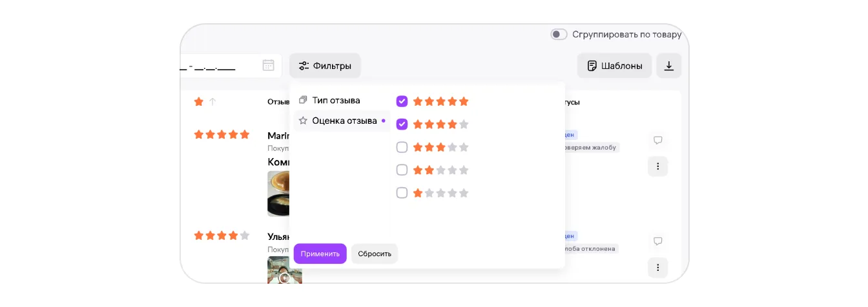868x307 pixels.
Task: Click comment icon on first review row
Action: click(657, 140)
